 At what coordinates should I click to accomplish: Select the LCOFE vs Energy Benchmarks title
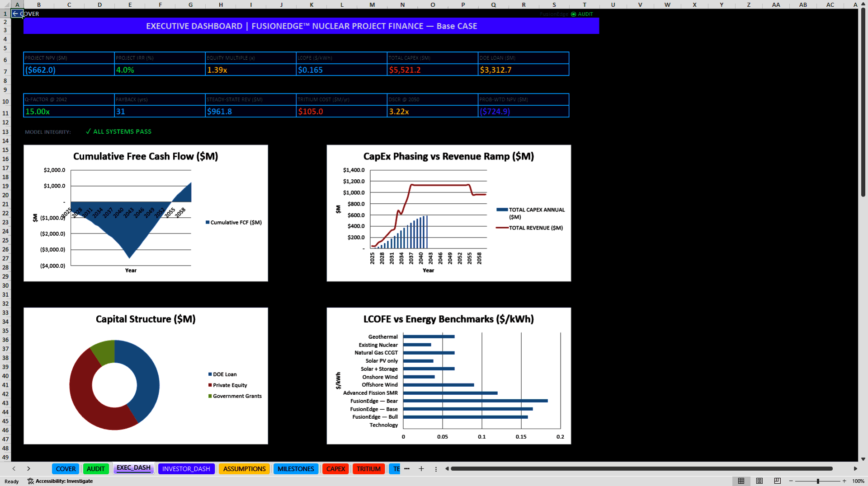tap(448, 319)
